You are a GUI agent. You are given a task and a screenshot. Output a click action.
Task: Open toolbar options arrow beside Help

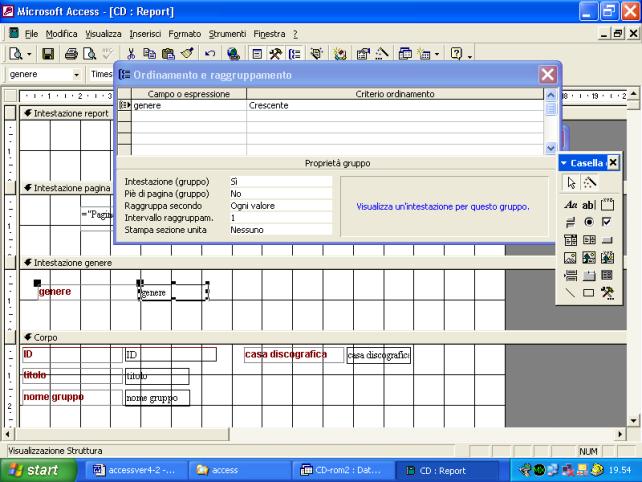pyautogui.click(x=470, y=56)
